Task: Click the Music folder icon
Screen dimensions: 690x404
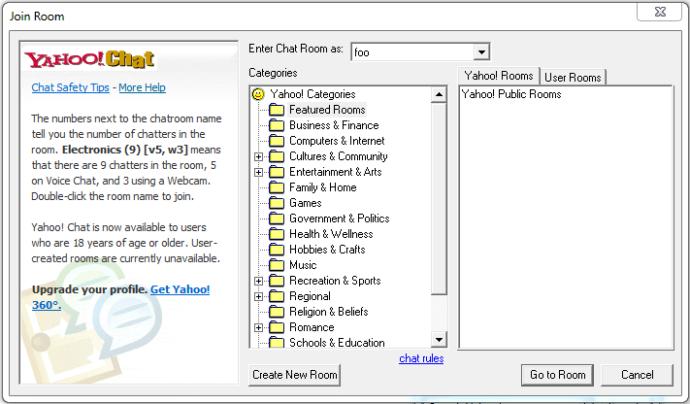Action: point(276,265)
